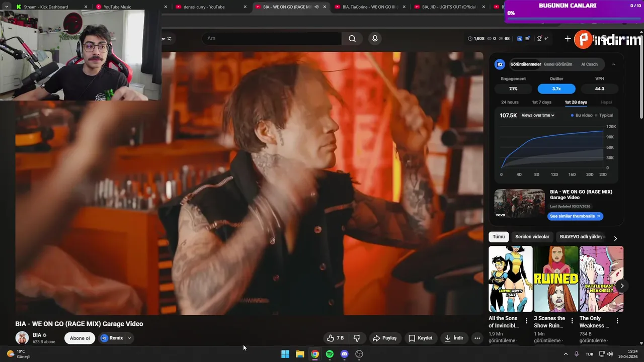Click Abone ol subscribe button

79,338
